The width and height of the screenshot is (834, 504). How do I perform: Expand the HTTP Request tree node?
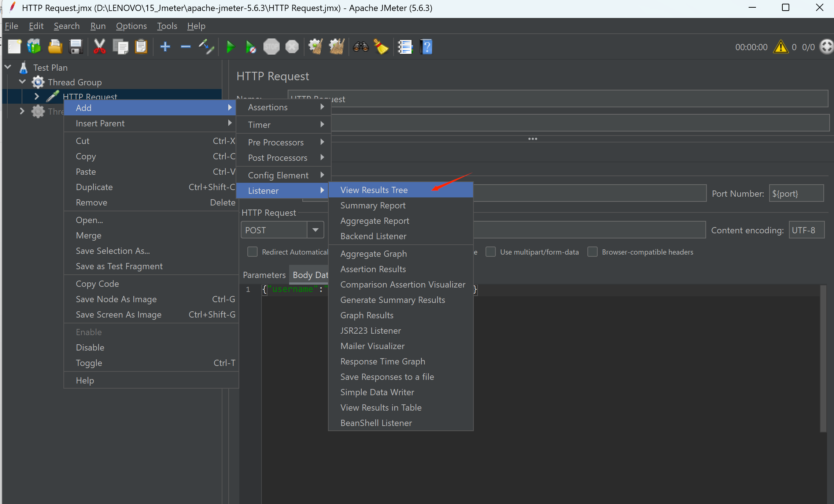pos(37,96)
